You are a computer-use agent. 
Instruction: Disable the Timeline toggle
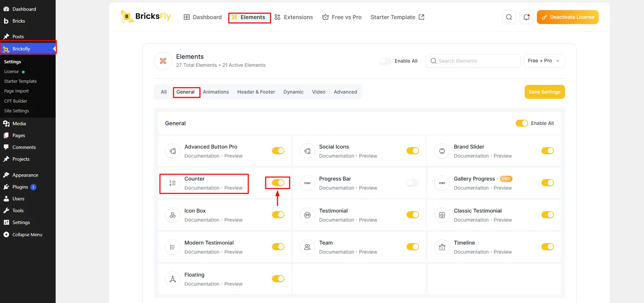click(548, 247)
